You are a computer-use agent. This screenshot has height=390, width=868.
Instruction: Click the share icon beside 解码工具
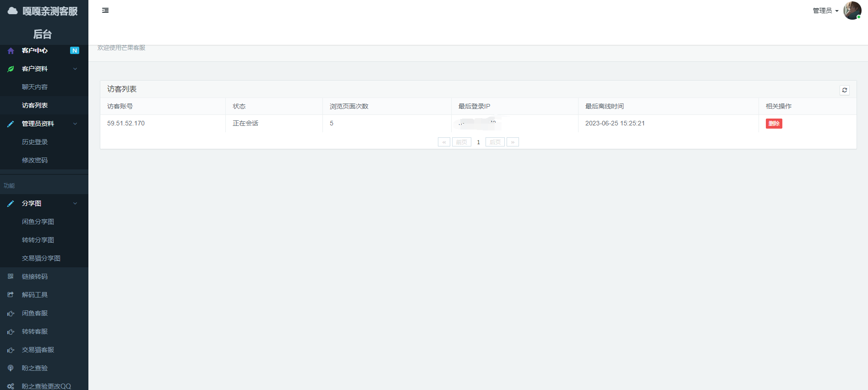tap(11, 295)
